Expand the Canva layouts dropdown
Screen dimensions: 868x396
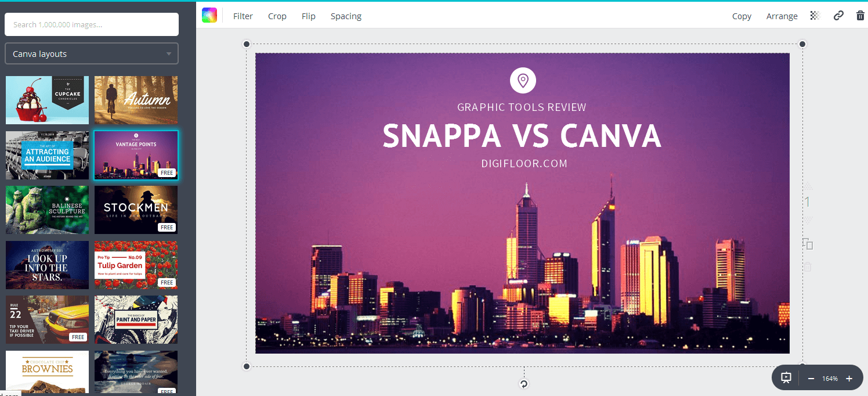92,54
